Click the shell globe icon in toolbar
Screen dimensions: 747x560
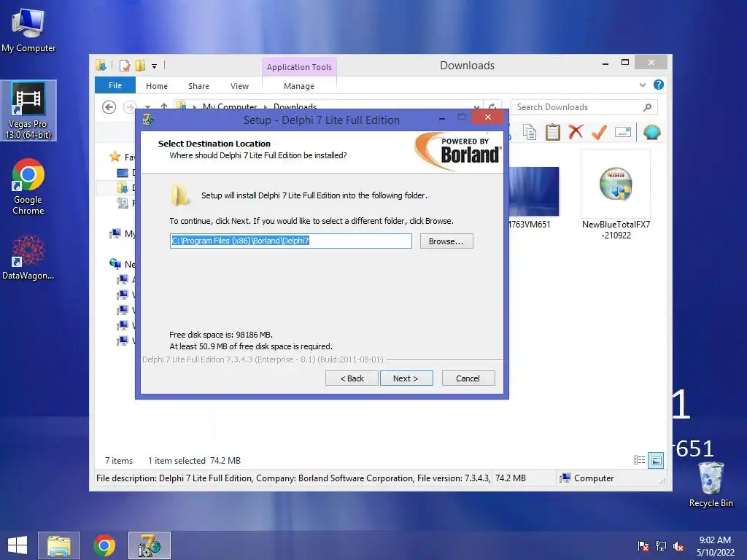[651, 132]
